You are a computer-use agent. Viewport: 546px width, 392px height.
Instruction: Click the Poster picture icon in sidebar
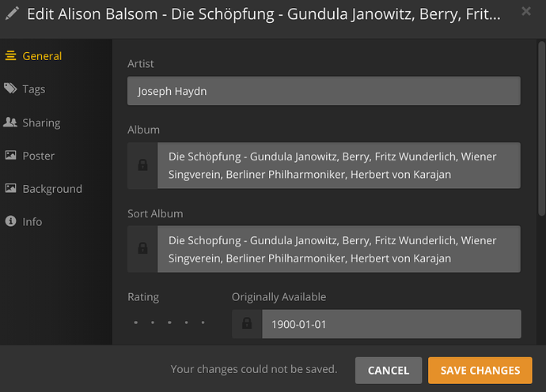[x=10, y=156]
